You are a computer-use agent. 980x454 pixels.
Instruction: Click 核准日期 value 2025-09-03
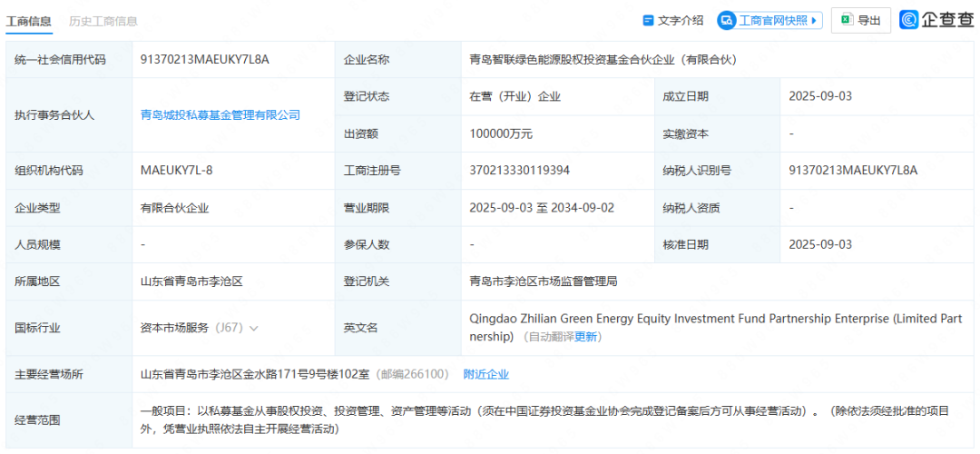[x=820, y=244]
